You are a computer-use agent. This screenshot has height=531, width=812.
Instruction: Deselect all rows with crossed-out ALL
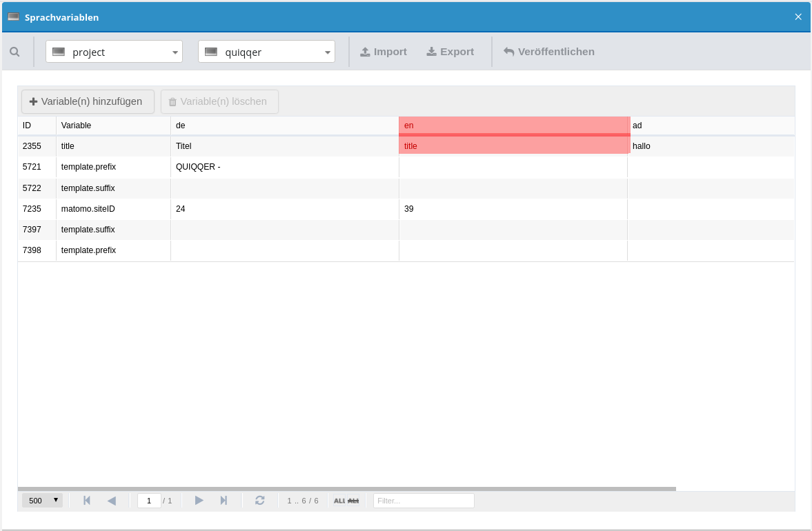tap(353, 501)
